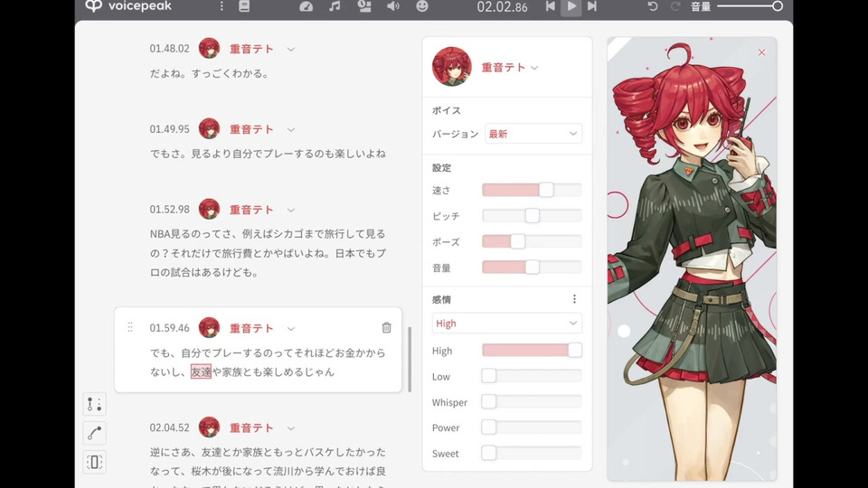
Task: Click the avatar of the 01.52.98 line
Action: (x=209, y=209)
